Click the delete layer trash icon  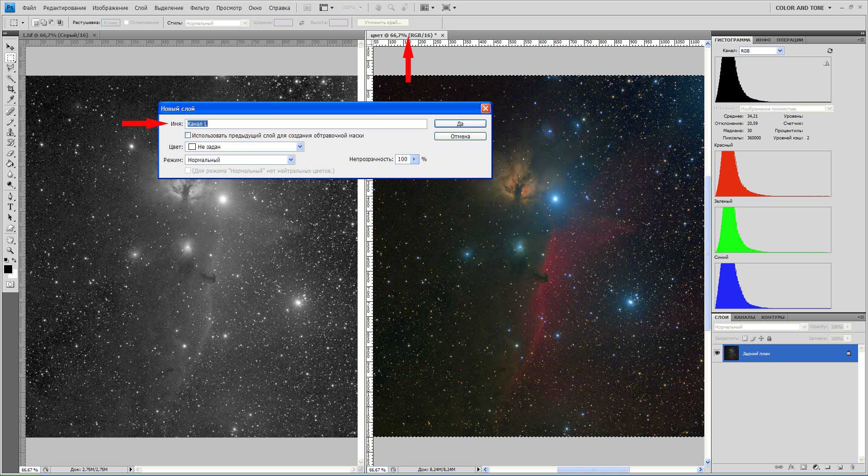[x=852, y=467]
